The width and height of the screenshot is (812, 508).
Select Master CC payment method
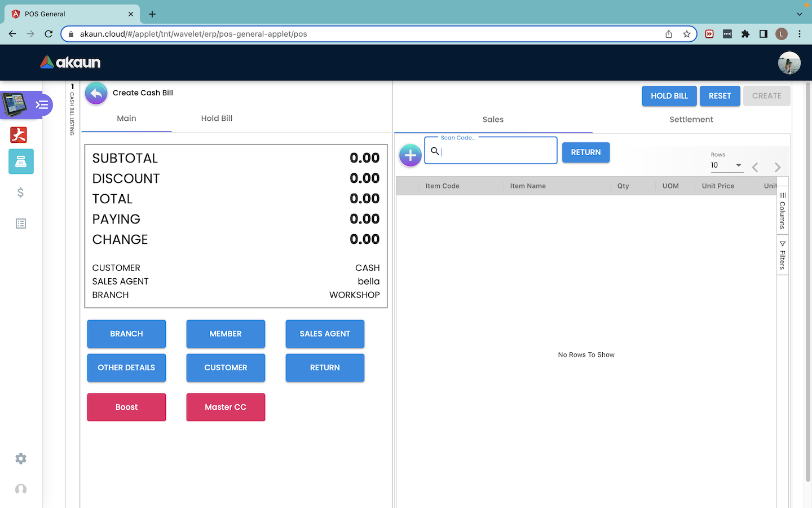point(226,408)
